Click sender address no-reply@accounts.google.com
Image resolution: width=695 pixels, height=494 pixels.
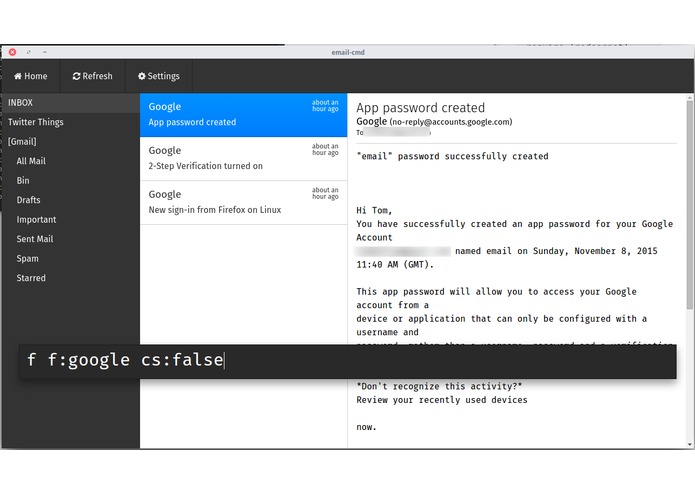point(451,122)
